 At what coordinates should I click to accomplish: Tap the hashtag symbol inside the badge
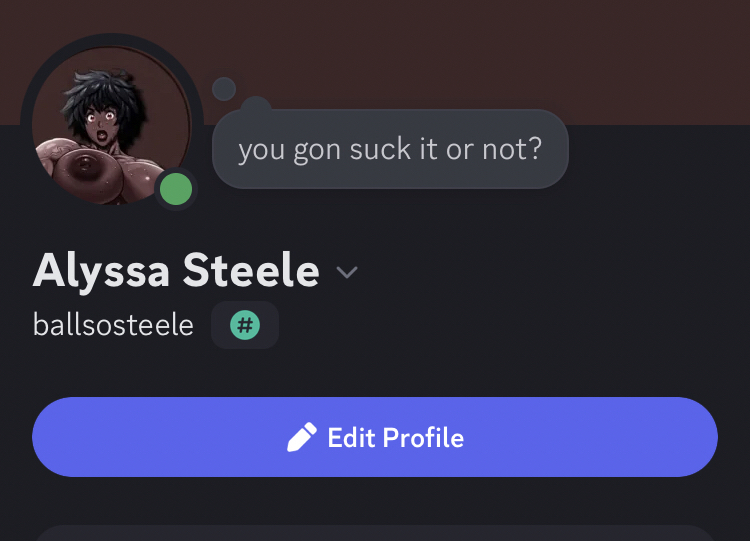(x=244, y=325)
